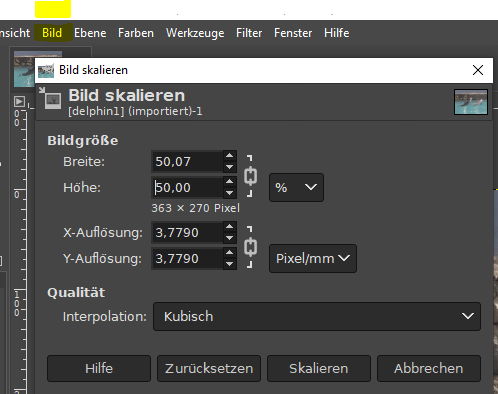The width and height of the screenshot is (498, 394).
Task: Click the dolphin image thumbnail in dialog header
Action: click(471, 102)
